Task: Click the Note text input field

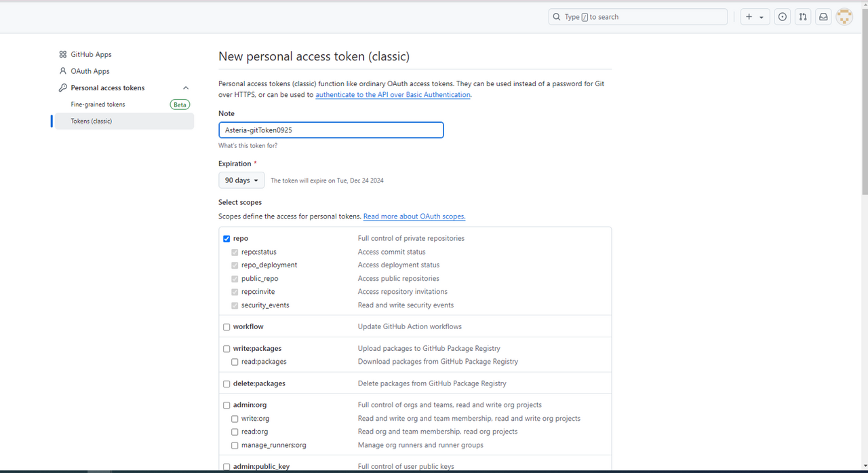Action: 331,130
